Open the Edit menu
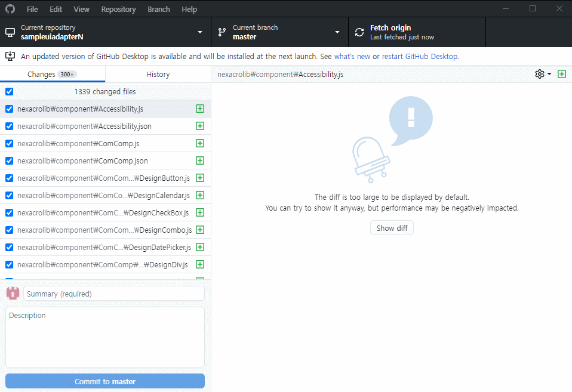Image resolution: width=572 pixels, height=392 pixels. (x=56, y=9)
